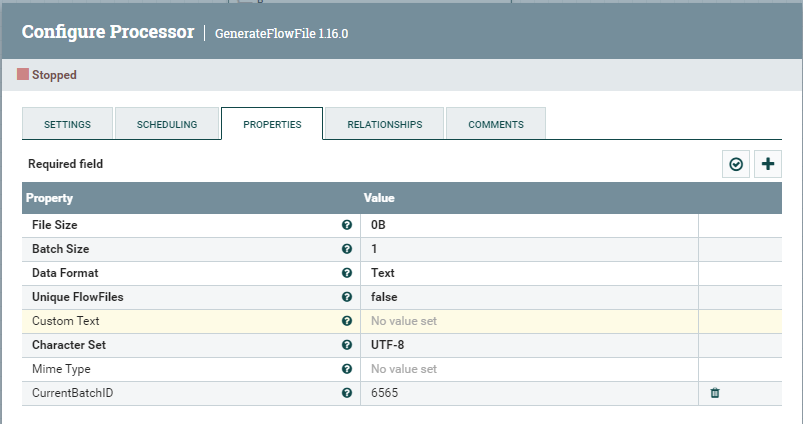Open the Comments tab
803x424 pixels.
(496, 123)
